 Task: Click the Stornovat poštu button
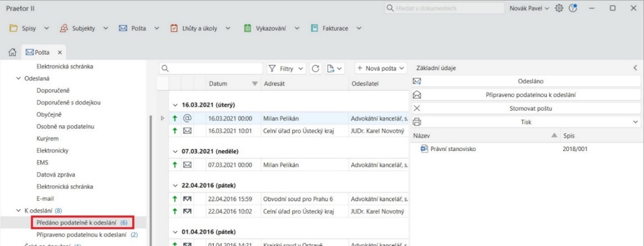point(526,108)
